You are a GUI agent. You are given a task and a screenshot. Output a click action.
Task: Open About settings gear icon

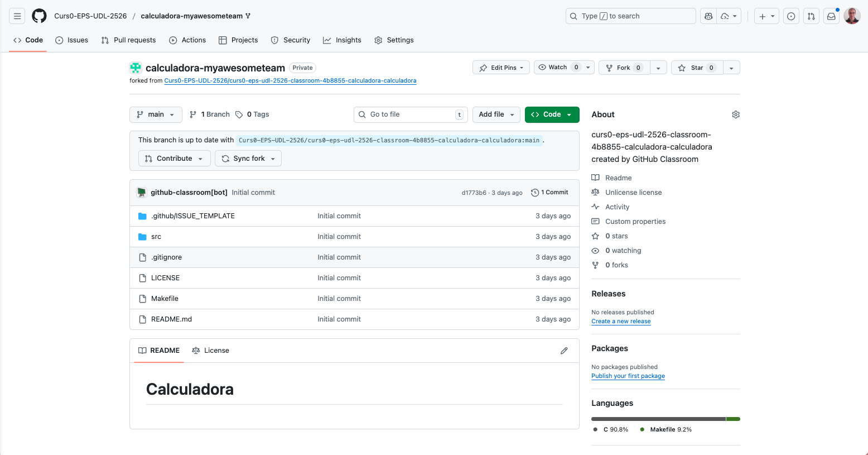click(736, 114)
